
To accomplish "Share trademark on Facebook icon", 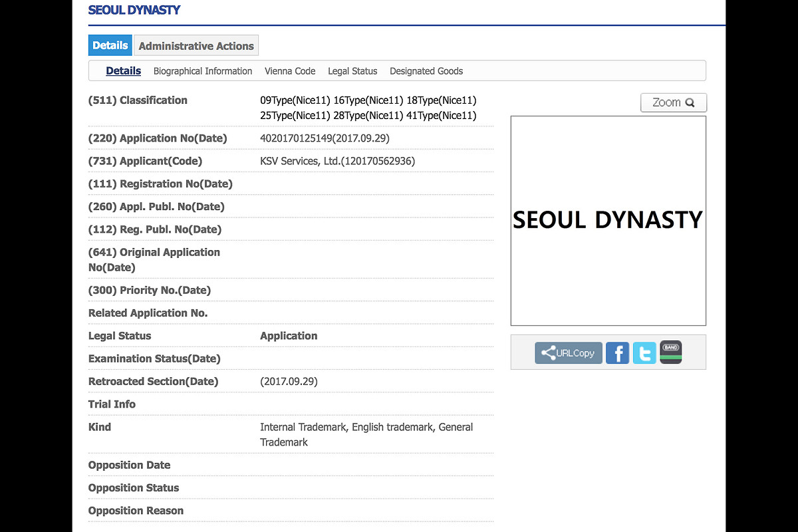I will coord(617,352).
